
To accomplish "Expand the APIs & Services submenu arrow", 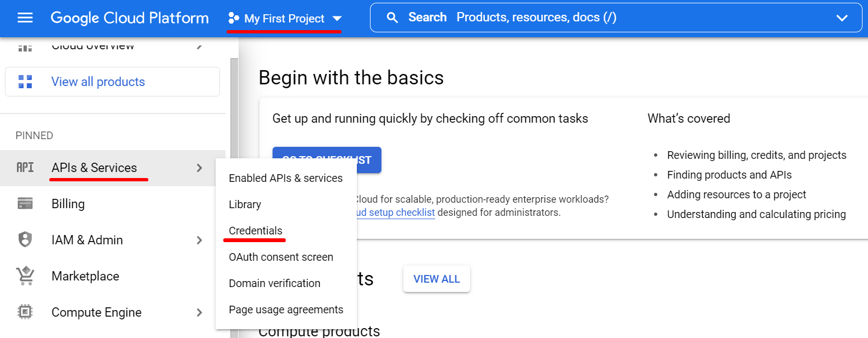I will pos(199,168).
